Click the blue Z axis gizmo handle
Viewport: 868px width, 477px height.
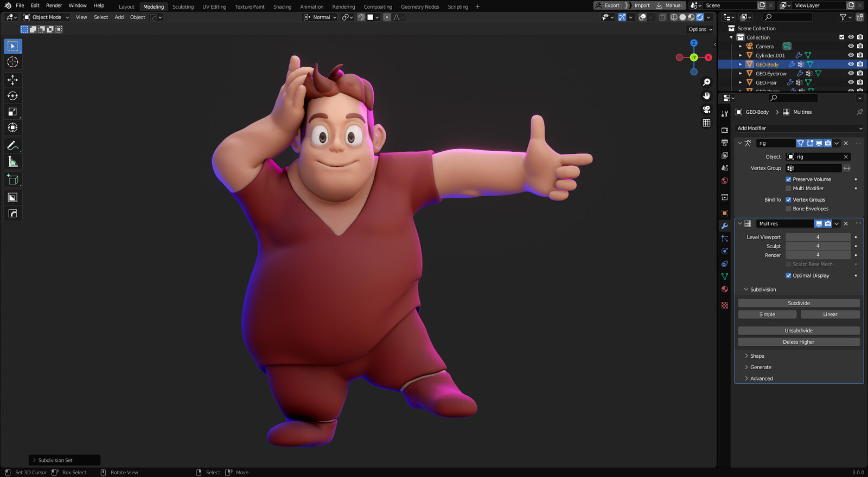pyautogui.click(x=694, y=43)
